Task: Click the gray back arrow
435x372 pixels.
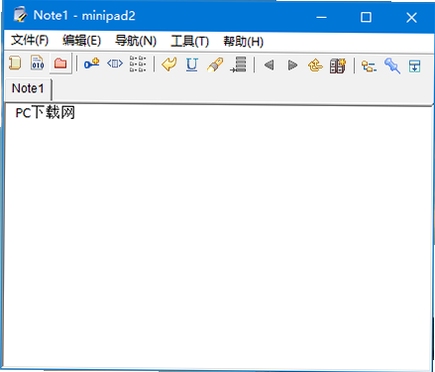Action: point(269,65)
